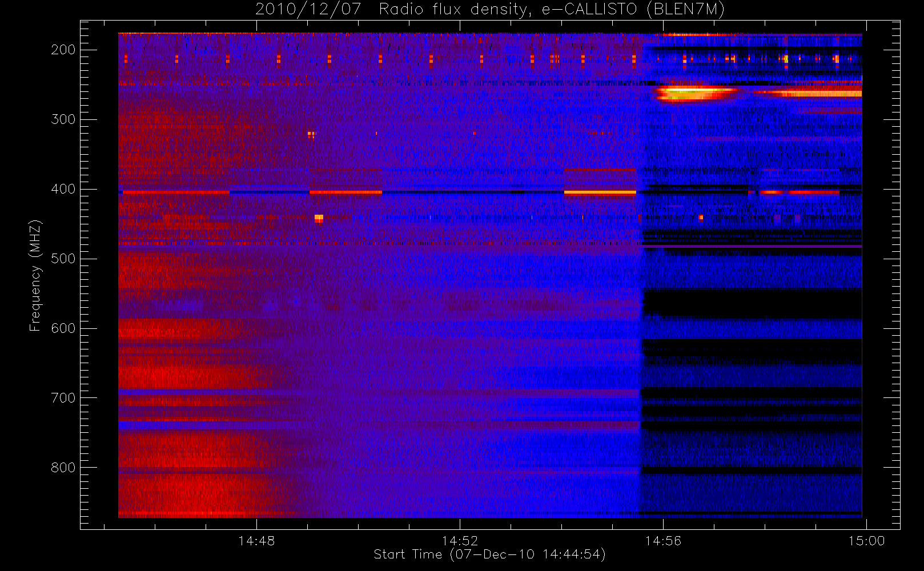The width and height of the screenshot is (924, 571).
Task: Click the 200 frequency tick label
Action: 63,50
